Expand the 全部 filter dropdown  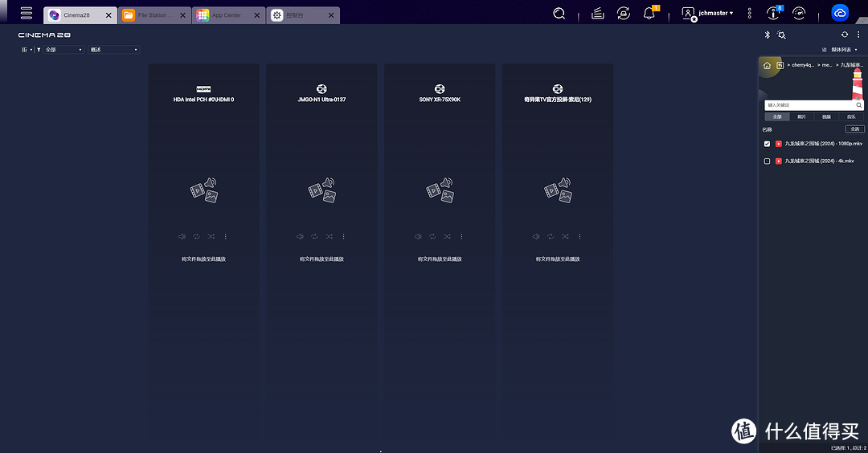pos(63,50)
